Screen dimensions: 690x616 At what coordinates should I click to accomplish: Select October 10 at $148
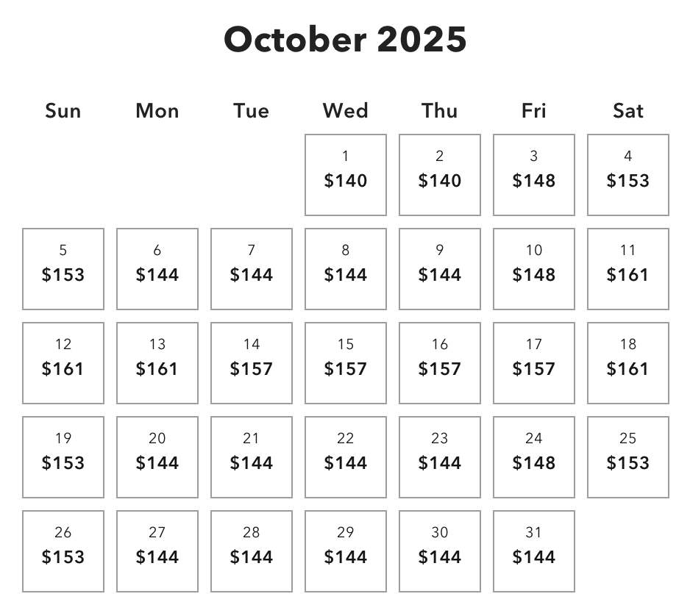tap(533, 269)
